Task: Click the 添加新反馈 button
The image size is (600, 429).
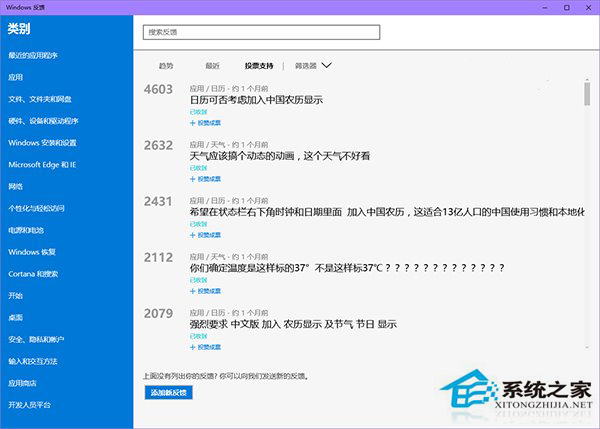Action: coord(168,392)
